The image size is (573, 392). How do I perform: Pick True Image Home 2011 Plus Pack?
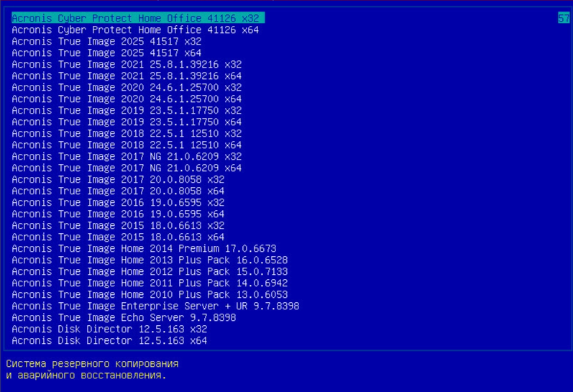click(x=150, y=283)
